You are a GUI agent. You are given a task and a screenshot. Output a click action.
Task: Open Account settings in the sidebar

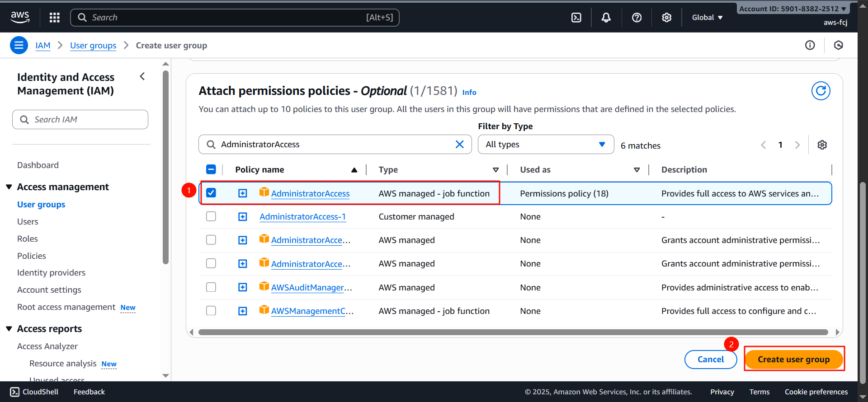(49, 290)
